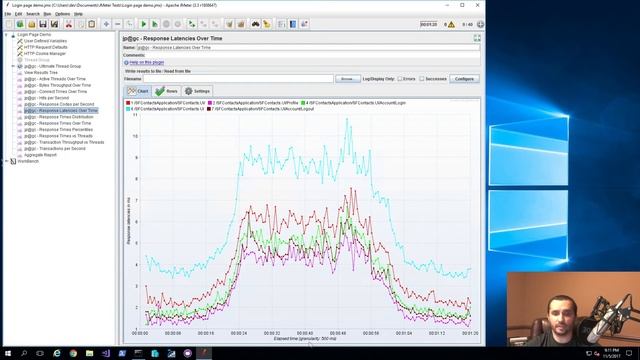
Task: Click the Clear All brooms icon
Action: point(241,24)
